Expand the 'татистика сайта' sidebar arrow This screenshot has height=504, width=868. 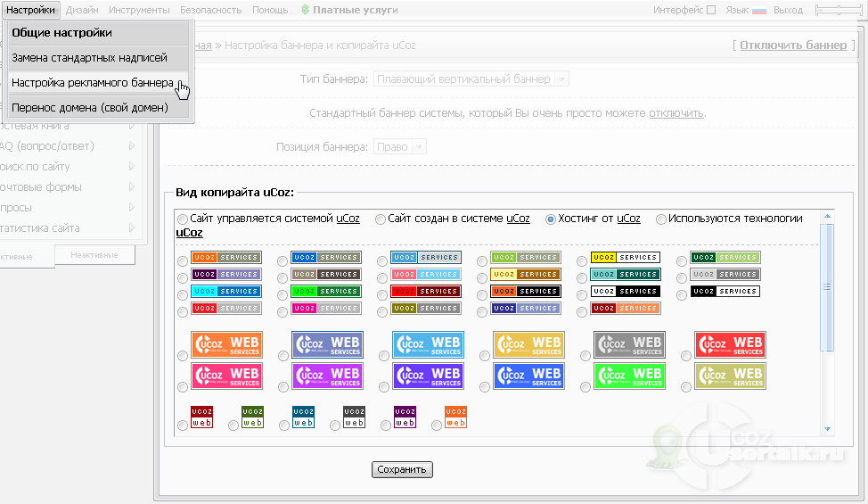pyautogui.click(x=132, y=227)
